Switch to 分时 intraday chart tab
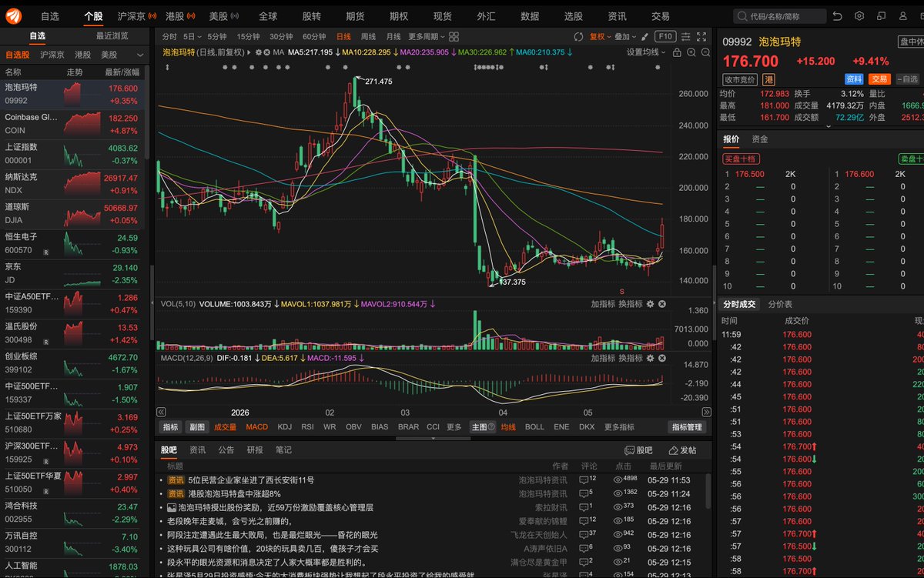924x578 pixels. click(x=169, y=36)
